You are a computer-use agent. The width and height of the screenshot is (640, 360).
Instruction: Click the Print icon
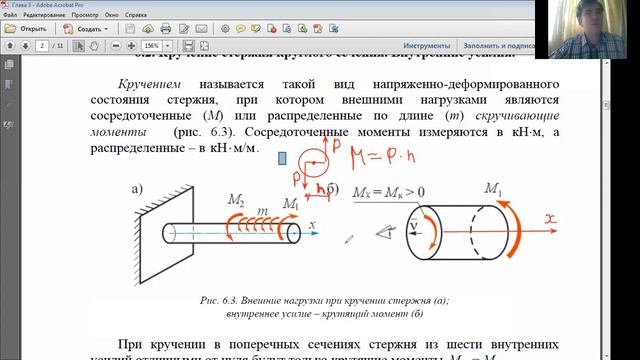point(166,29)
